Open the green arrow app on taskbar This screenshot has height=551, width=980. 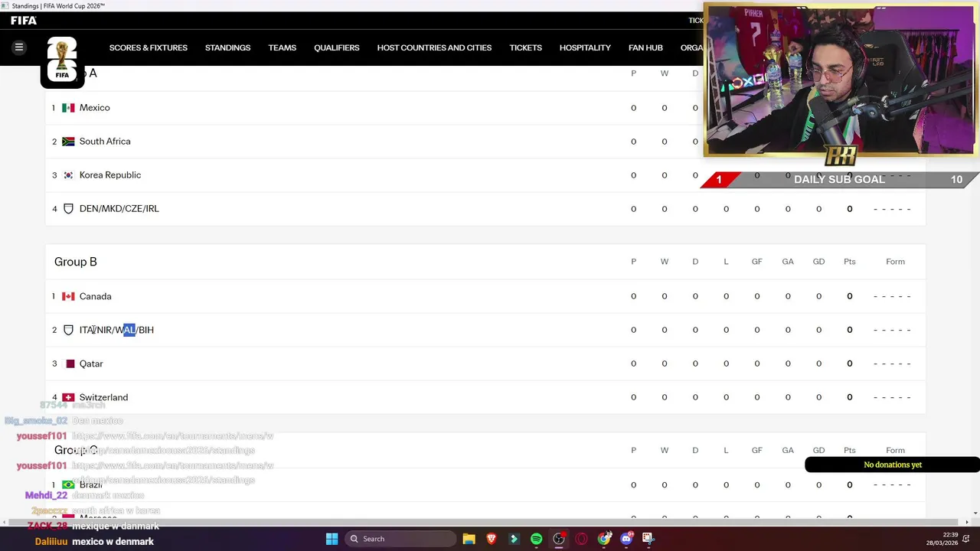tap(514, 539)
